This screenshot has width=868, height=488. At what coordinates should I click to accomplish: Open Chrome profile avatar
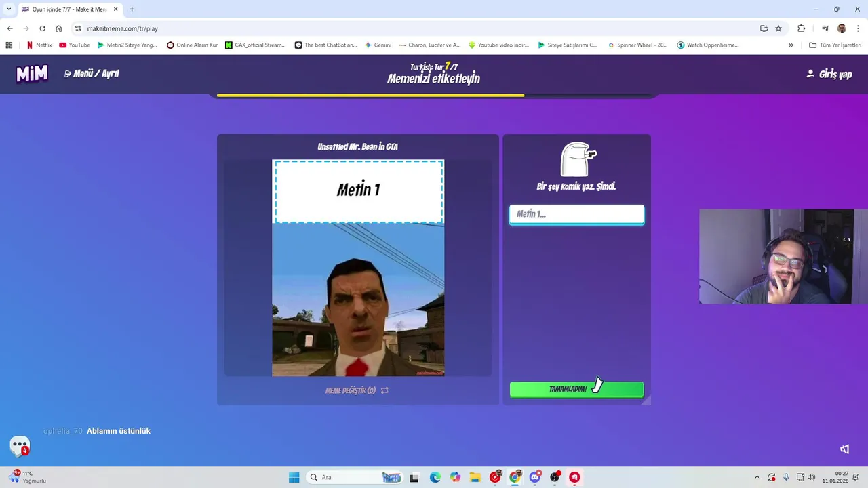tap(842, 28)
